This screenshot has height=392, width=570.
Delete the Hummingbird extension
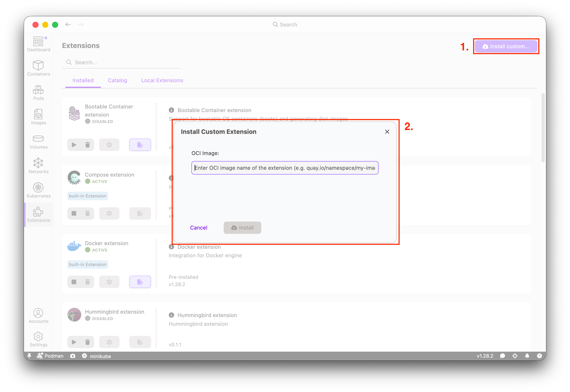click(87, 342)
